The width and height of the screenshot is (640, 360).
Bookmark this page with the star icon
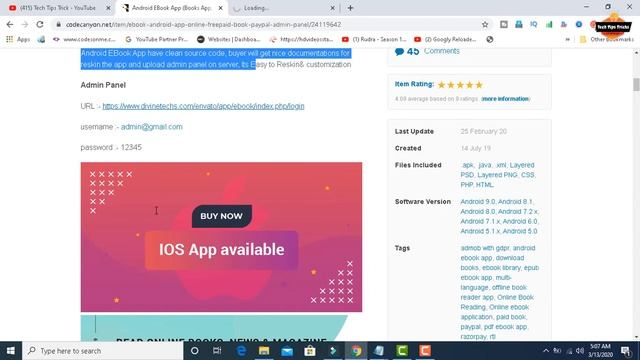[x=485, y=24]
